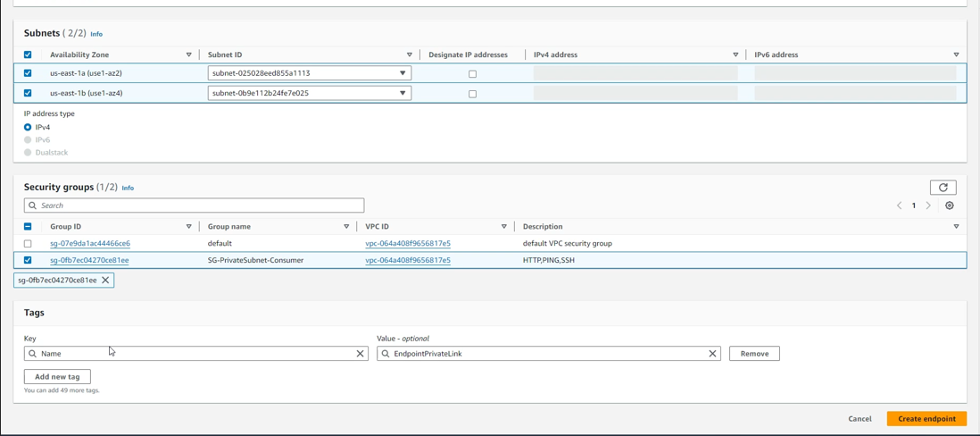
Task: Click the Create endpoint button
Action: click(926, 419)
